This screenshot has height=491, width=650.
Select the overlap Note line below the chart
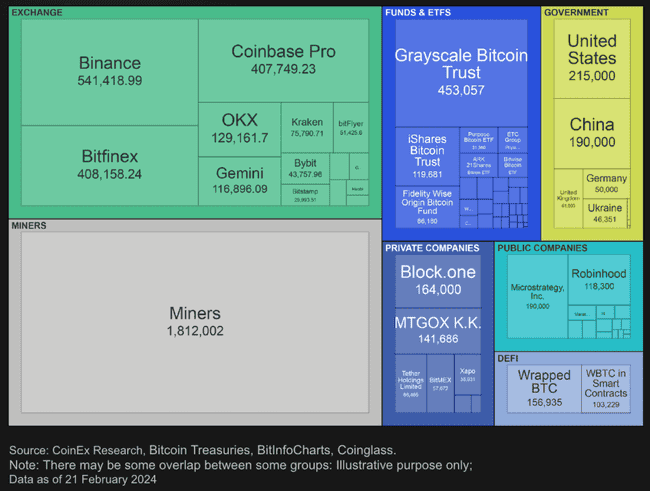coord(241,465)
